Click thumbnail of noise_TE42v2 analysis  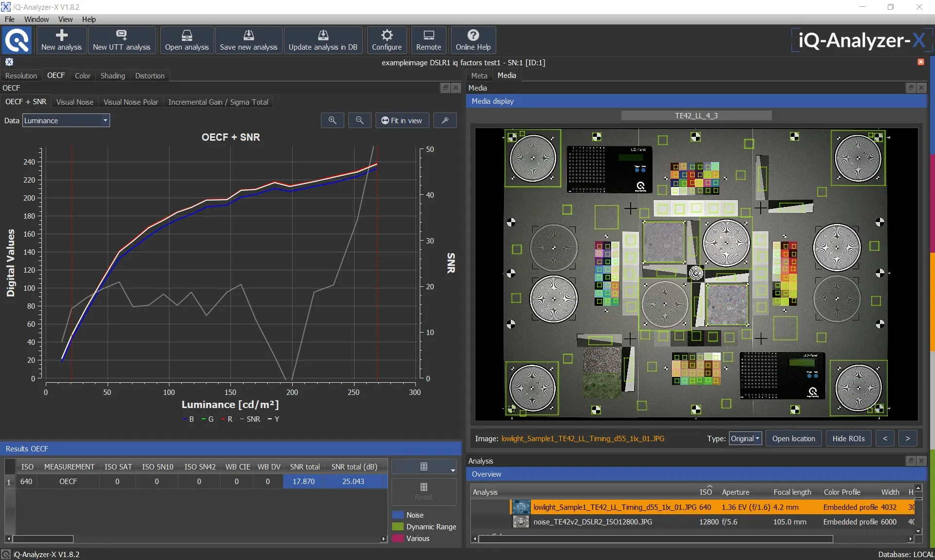521,522
